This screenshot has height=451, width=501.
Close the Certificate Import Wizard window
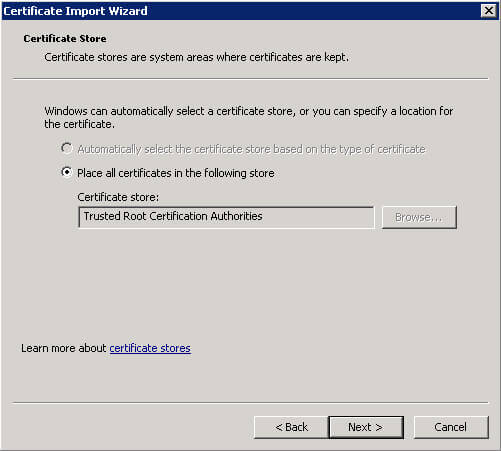tap(489, 11)
